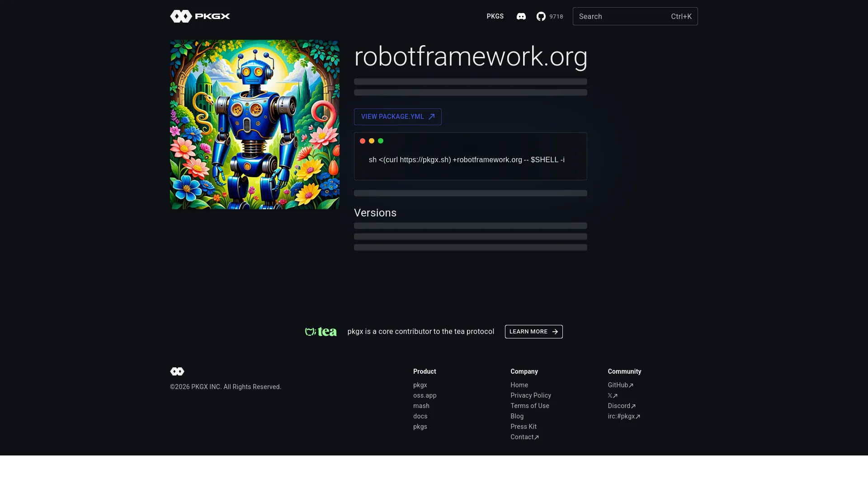Image resolution: width=868 pixels, height=488 pixels.
Task: Open Privacy Policy link
Action: (531, 395)
